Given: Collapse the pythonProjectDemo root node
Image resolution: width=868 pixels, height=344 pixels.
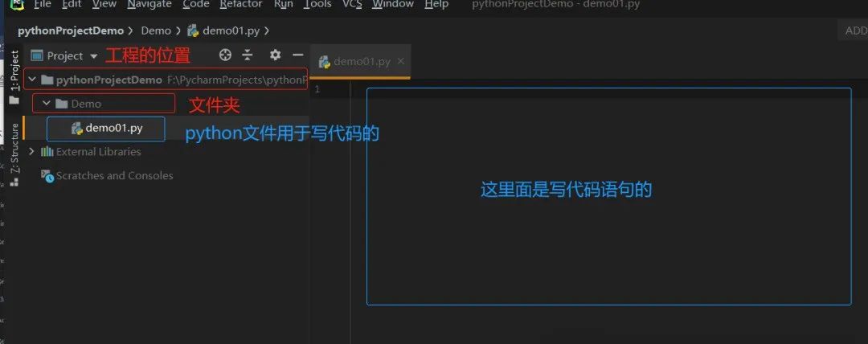Looking at the screenshot, I should pyautogui.click(x=32, y=80).
